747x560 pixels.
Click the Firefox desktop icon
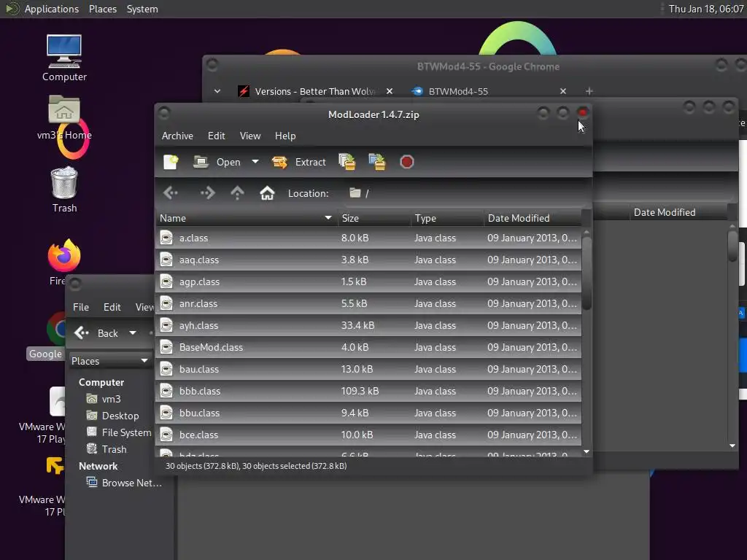pyautogui.click(x=63, y=262)
